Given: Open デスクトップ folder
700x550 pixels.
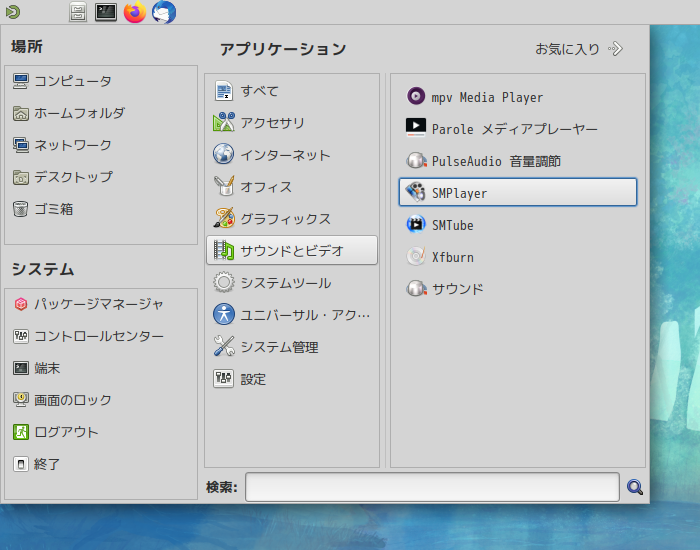Looking at the screenshot, I should coord(101,177).
